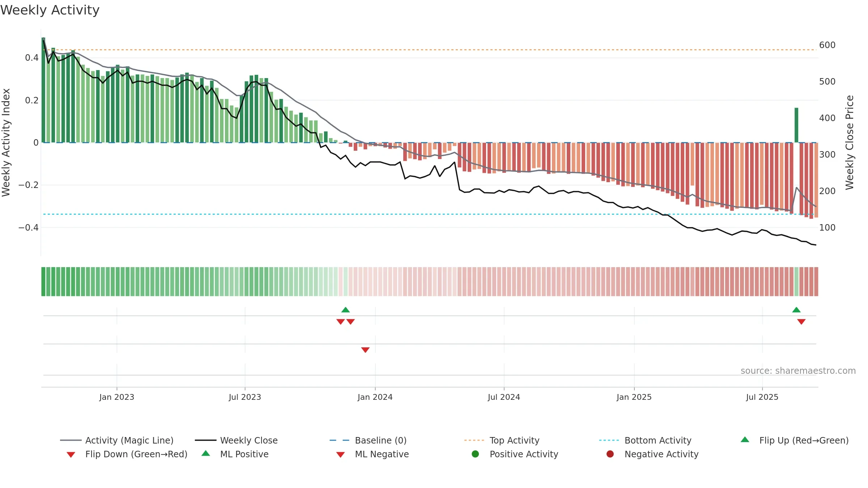This screenshot has width=868, height=488.
Task: Toggle the Flip Down (Green→Red) legend entry
Action: click(x=127, y=454)
